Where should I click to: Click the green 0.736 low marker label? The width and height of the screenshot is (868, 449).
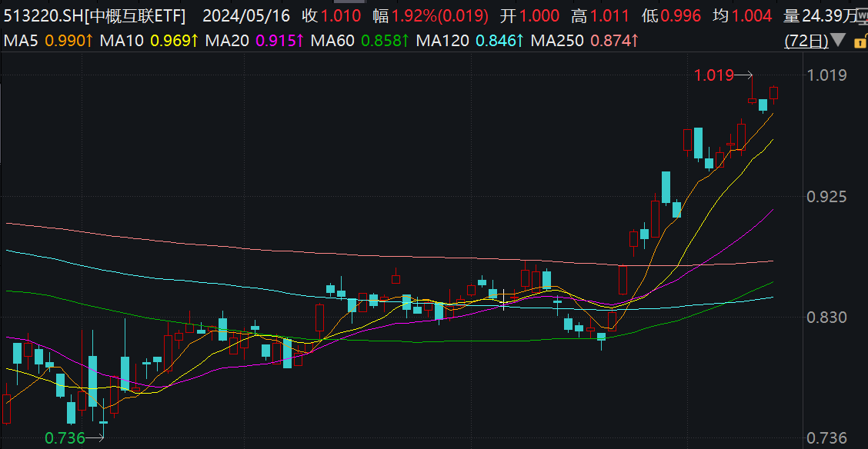[x=65, y=438]
